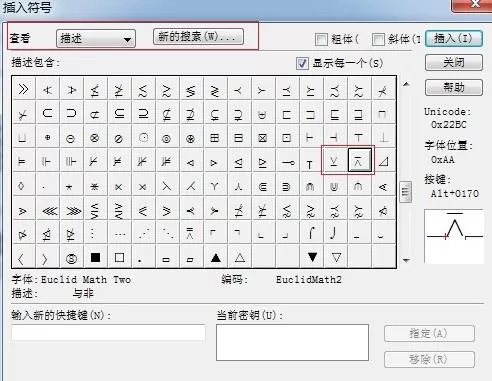Click the keystroke text Alt+0170

coord(455,194)
